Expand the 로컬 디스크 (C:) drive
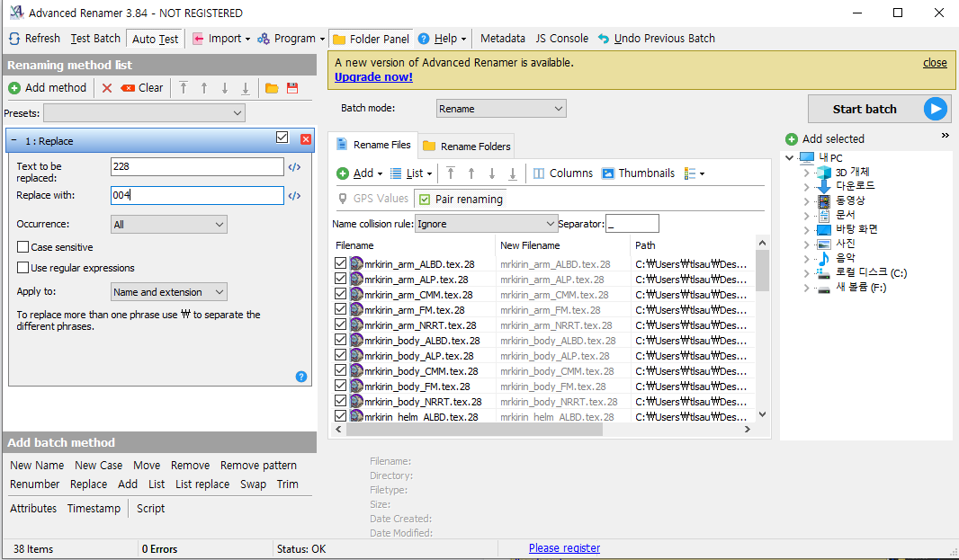This screenshot has width=959, height=560. [x=806, y=273]
